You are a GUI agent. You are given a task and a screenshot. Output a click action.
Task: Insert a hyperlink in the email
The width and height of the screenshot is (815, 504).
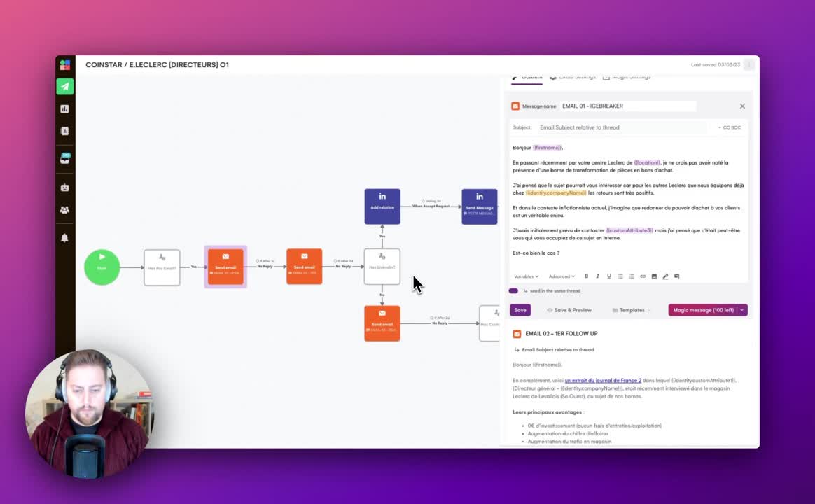[643, 276]
